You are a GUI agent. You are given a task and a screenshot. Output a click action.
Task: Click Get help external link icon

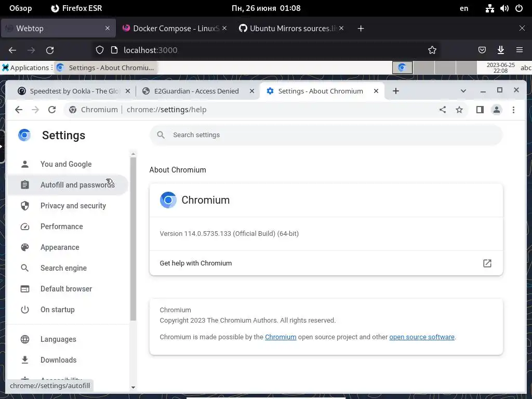(487, 263)
